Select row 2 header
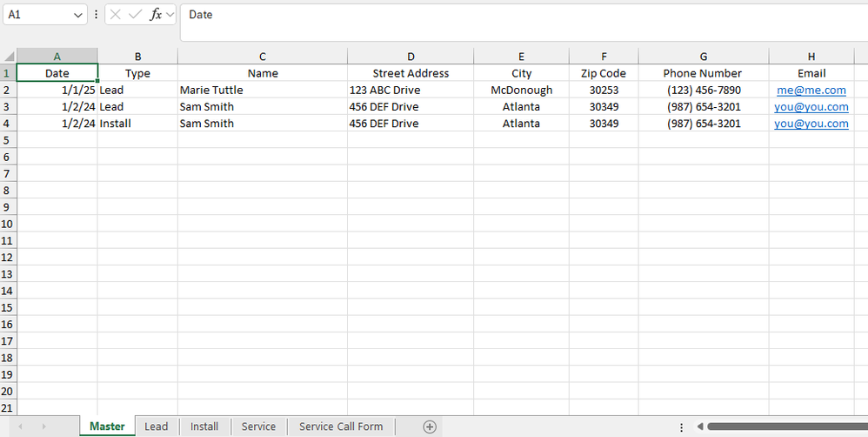Viewport: 868px width, 437px height. click(x=8, y=90)
